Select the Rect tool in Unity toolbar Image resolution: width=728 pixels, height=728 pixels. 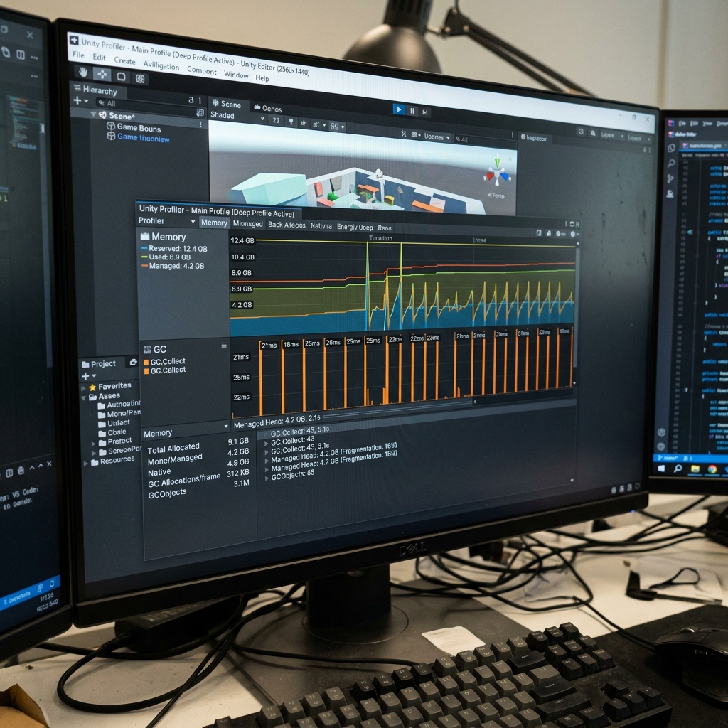click(x=121, y=76)
